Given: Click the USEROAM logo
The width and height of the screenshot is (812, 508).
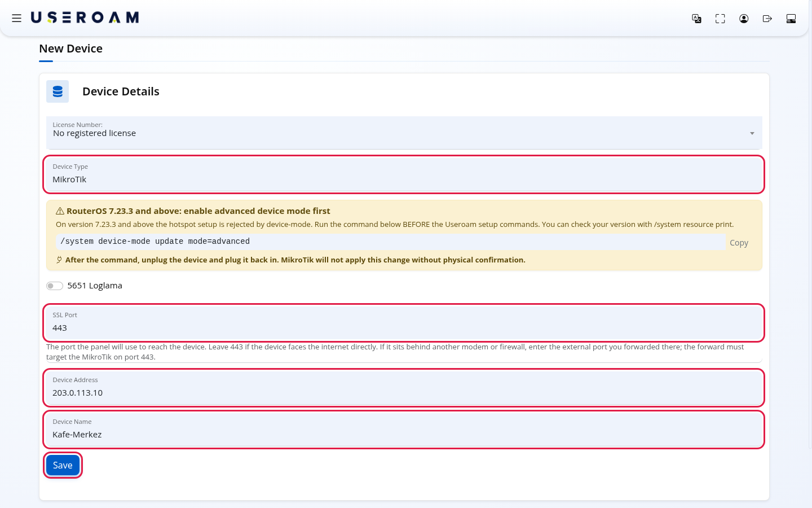Looking at the screenshot, I should tap(85, 17).
